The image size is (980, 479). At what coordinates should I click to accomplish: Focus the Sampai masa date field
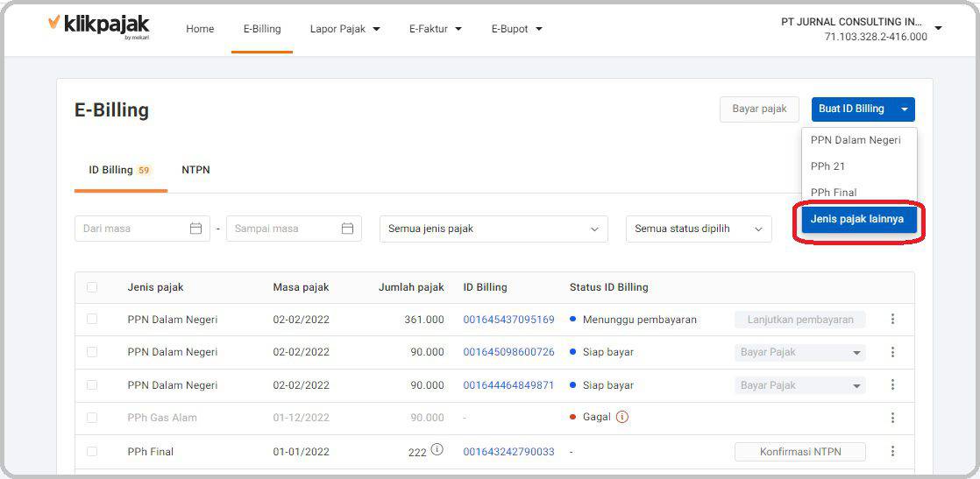(294, 229)
